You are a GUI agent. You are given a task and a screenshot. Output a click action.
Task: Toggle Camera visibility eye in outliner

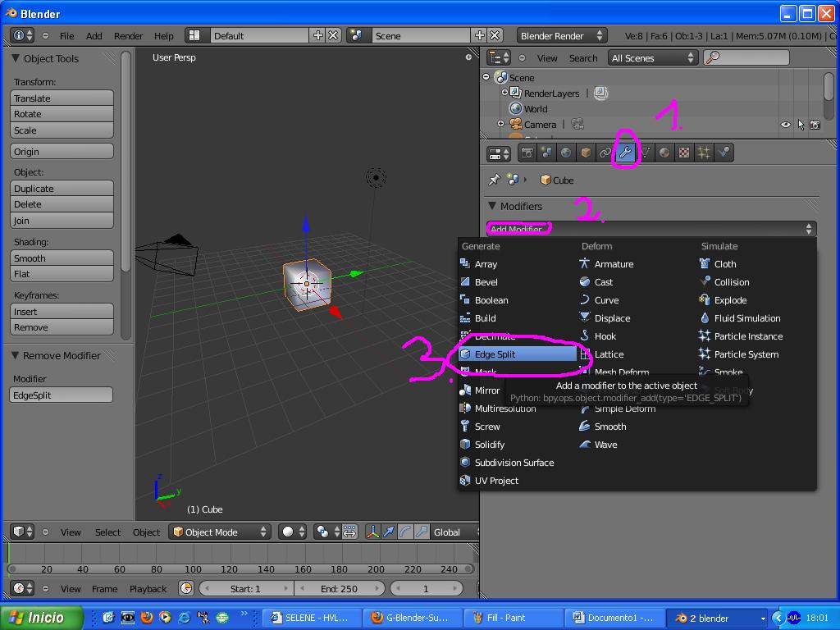point(785,125)
